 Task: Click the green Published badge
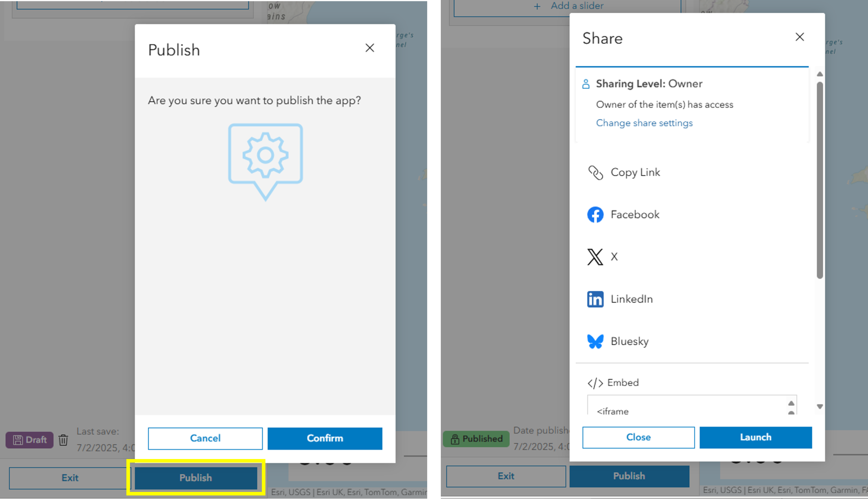click(476, 439)
